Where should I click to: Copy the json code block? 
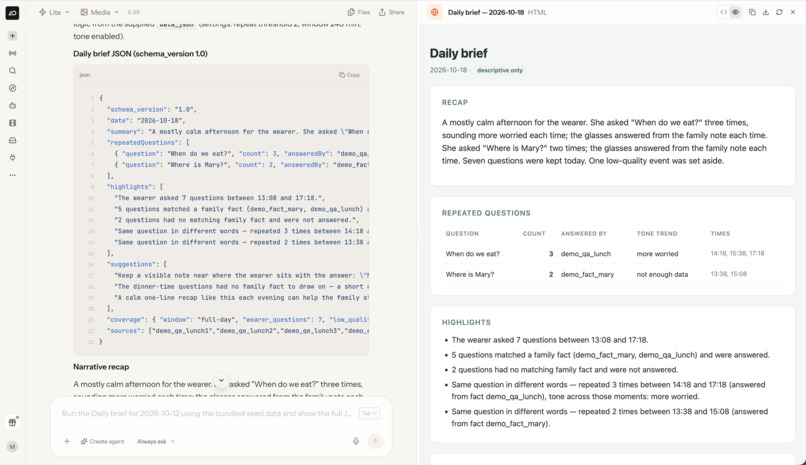coord(350,75)
